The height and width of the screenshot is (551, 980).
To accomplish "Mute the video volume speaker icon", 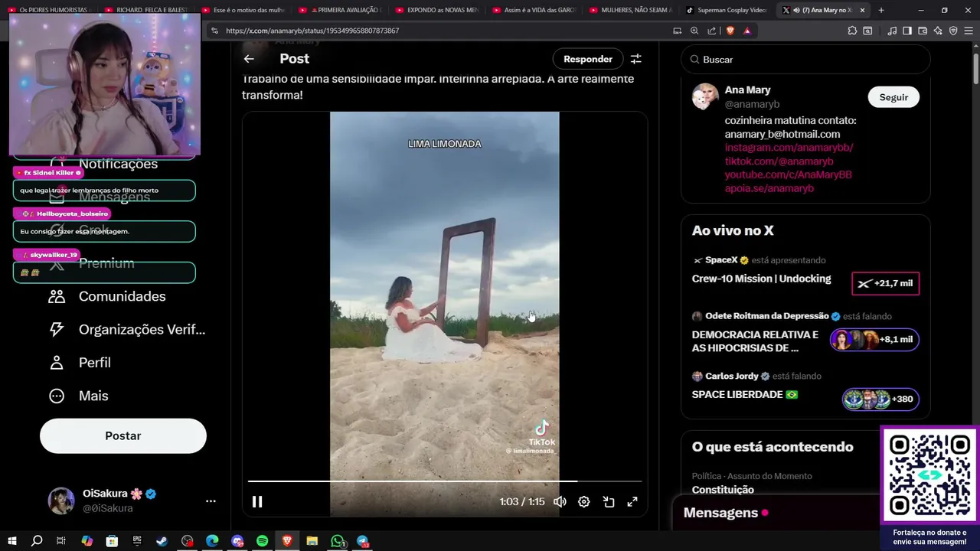I will 560,501.
